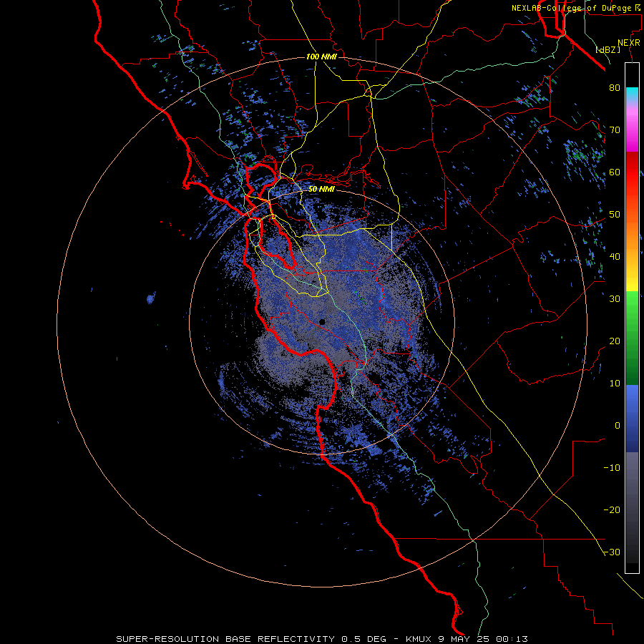Click the 'SUPER-RESOLUTION BASE REFLECTIVITY 0.5 DEG' caption text
644x644 pixels.
[251, 639]
